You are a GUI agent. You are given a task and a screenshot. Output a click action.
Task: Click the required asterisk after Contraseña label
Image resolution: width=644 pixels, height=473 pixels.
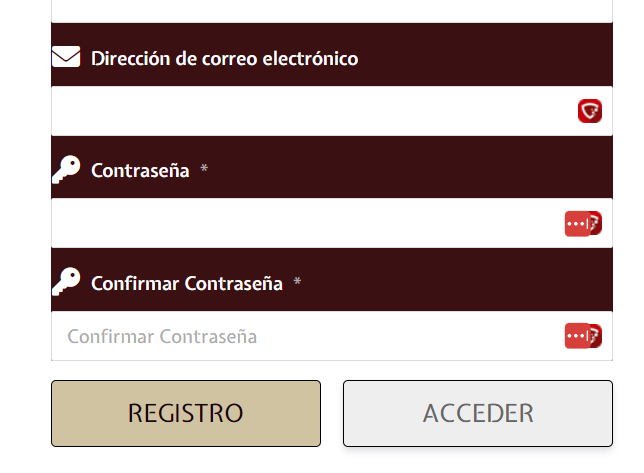click(204, 168)
